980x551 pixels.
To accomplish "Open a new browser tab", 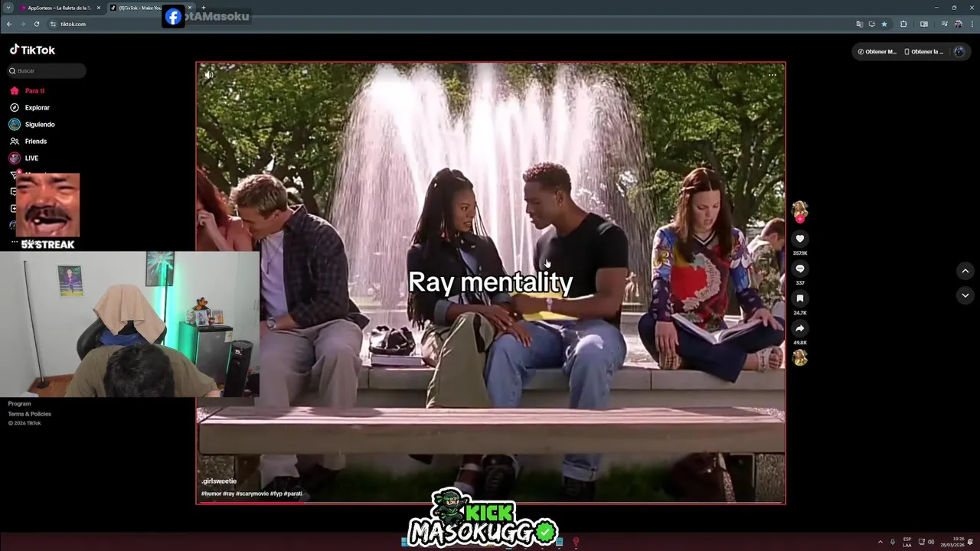I will pos(203,8).
